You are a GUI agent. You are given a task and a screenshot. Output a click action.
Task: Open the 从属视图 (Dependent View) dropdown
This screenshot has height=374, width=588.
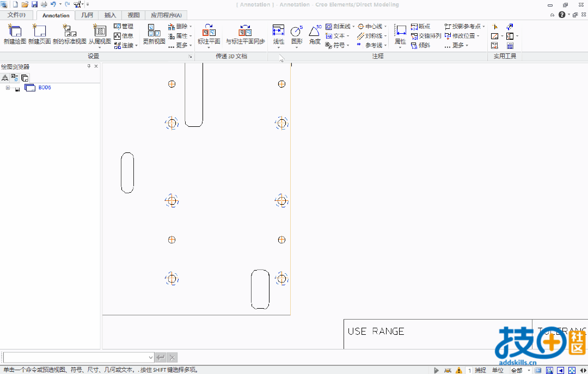coord(100,48)
